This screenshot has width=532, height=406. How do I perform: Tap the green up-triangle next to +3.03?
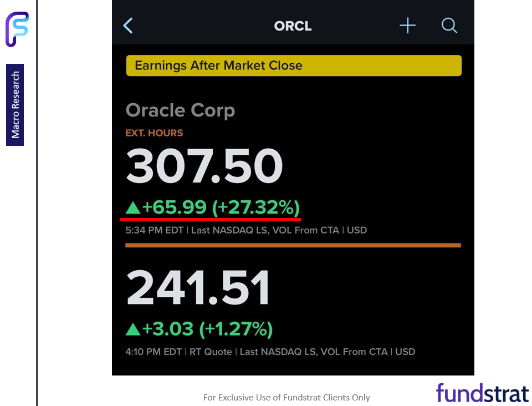coord(134,329)
